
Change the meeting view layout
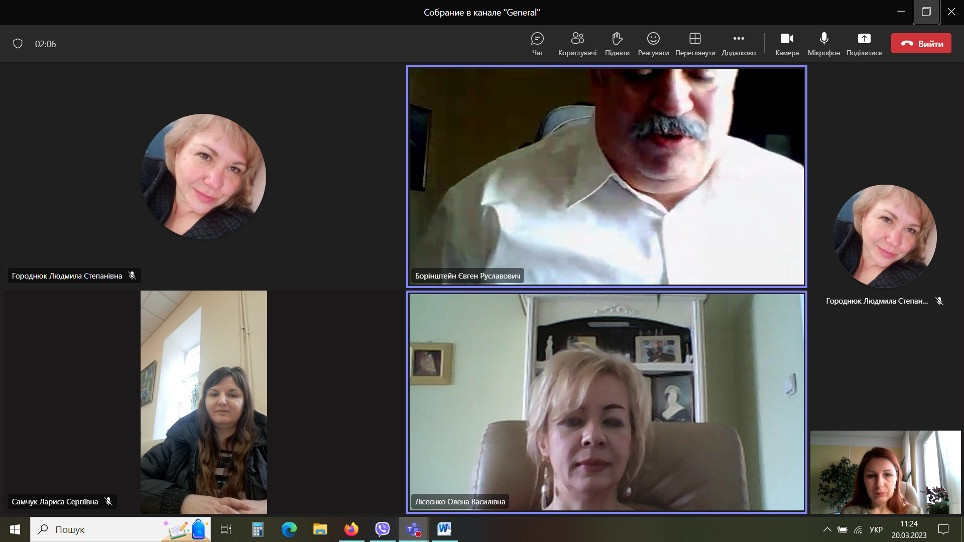point(695,42)
